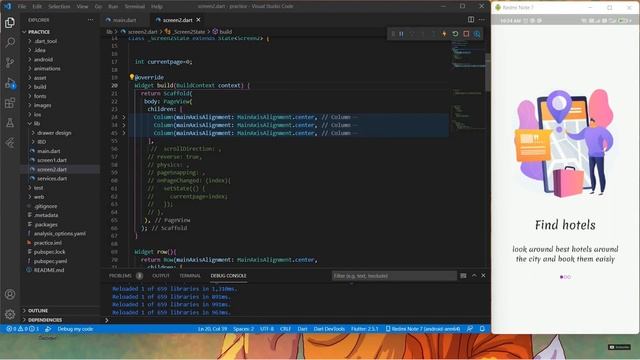Expand the android folder

tap(43, 59)
